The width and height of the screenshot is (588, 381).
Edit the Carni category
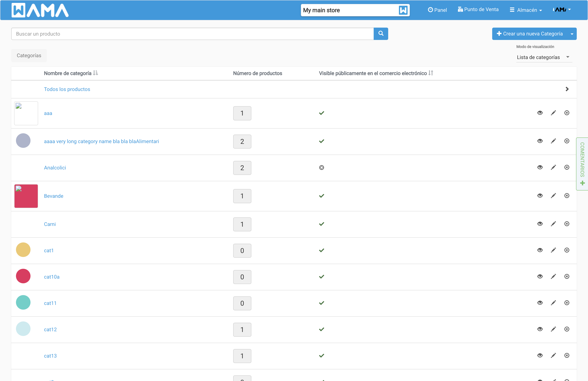[553, 224]
